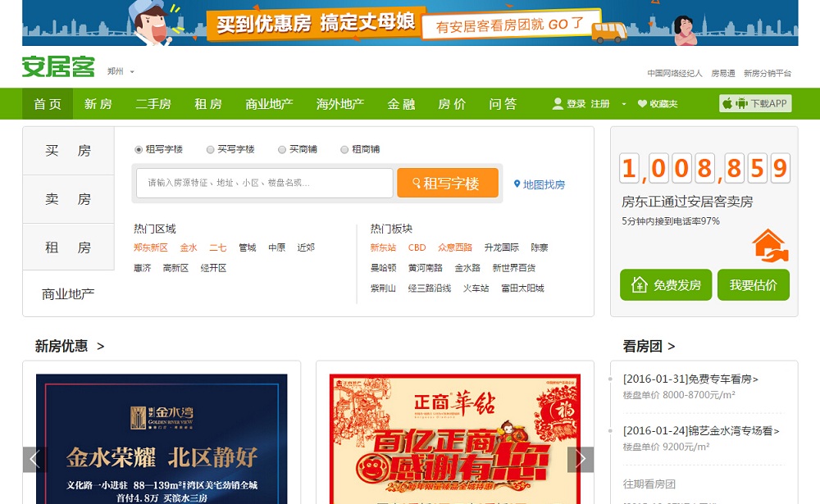Viewport: 820px width, 504px height.
Task: Click the 免费发房 button
Action: tap(666, 285)
